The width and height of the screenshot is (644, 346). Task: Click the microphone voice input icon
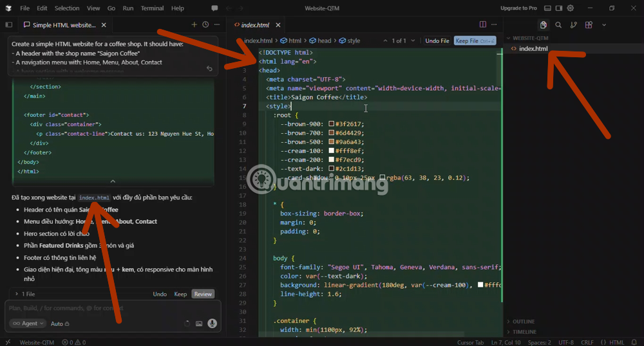click(x=212, y=323)
